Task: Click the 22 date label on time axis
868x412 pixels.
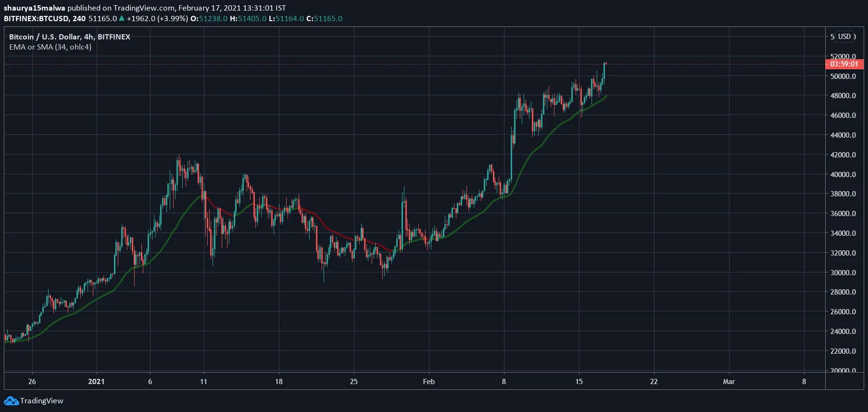Action: pos(654,382)
